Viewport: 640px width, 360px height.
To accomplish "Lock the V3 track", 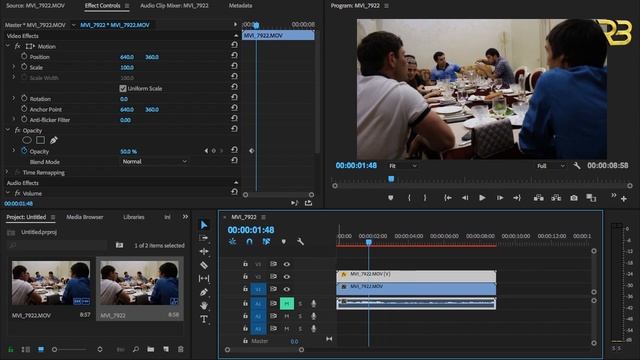I will pyautogui.click(x=245, y=264).
